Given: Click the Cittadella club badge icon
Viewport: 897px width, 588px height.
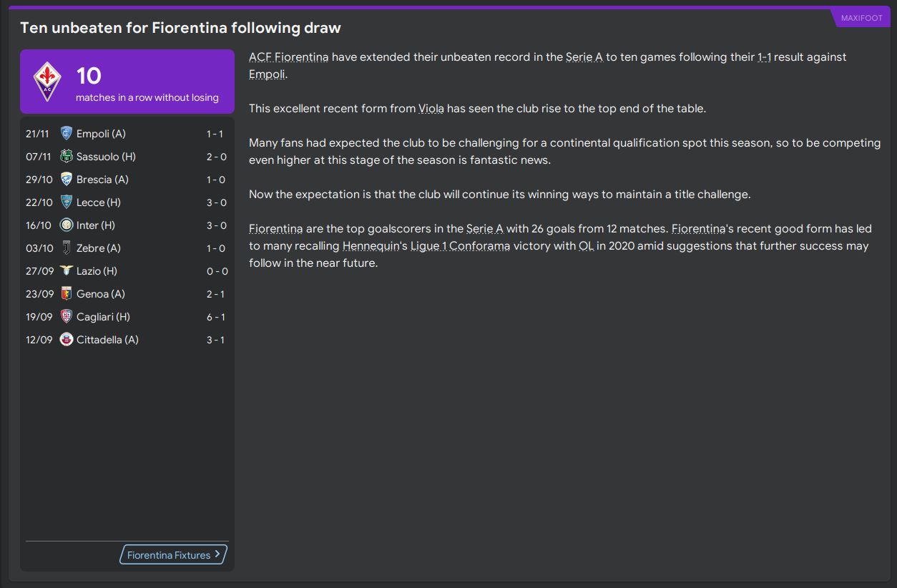Looking at the screenshot, I should tap(67, 340).
